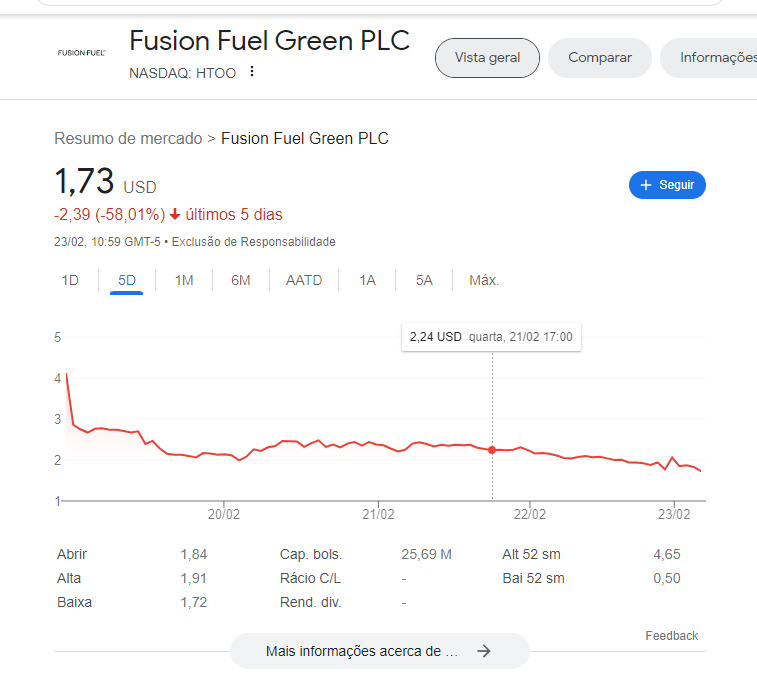The width and height of the screenshot is (757, 685).
Task: Click the red down arrow price change indicator
Action: tap(175, 214)
